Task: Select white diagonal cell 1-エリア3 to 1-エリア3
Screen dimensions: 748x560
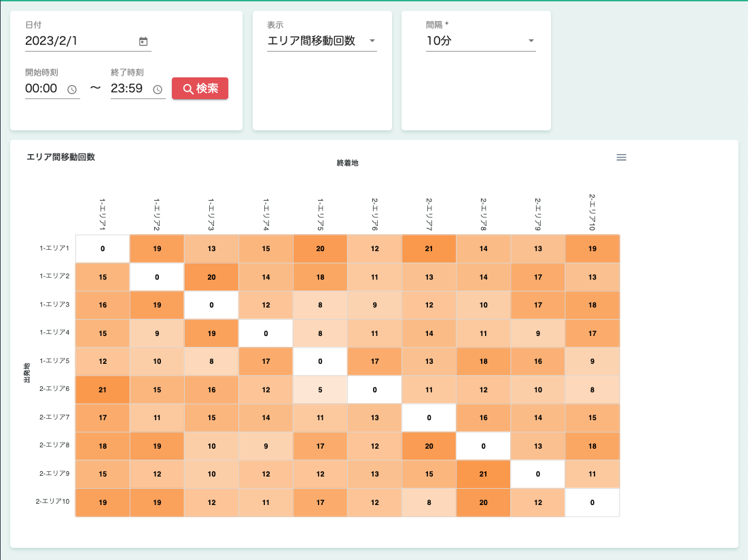Action: tap(211, 305)
